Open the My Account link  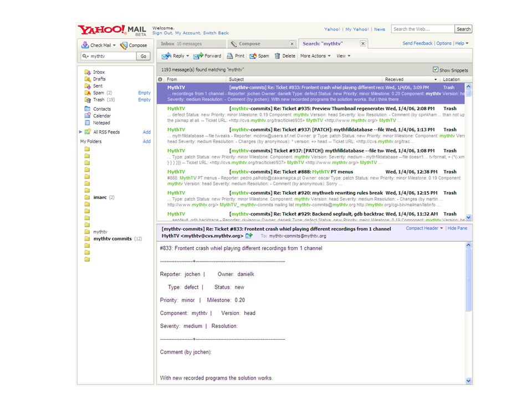pos(188,33)
